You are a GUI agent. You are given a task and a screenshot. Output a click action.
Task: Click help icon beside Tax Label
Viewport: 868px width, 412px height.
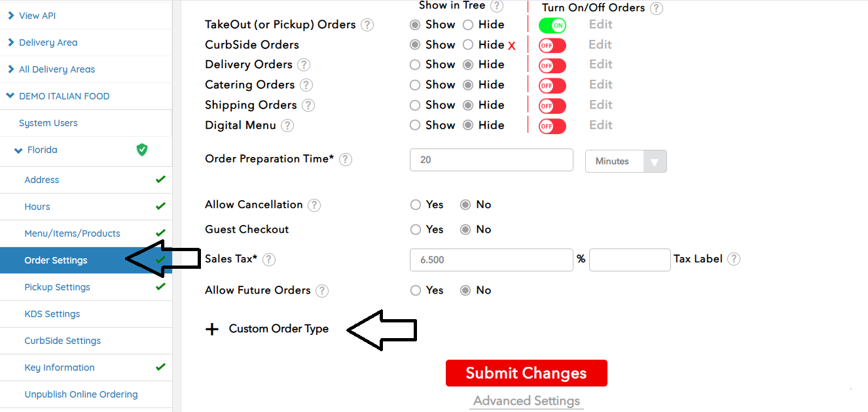734,259
